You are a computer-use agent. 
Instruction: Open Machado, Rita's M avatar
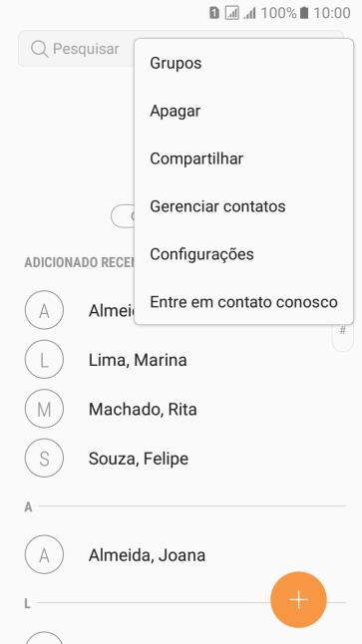coord(44,409)
